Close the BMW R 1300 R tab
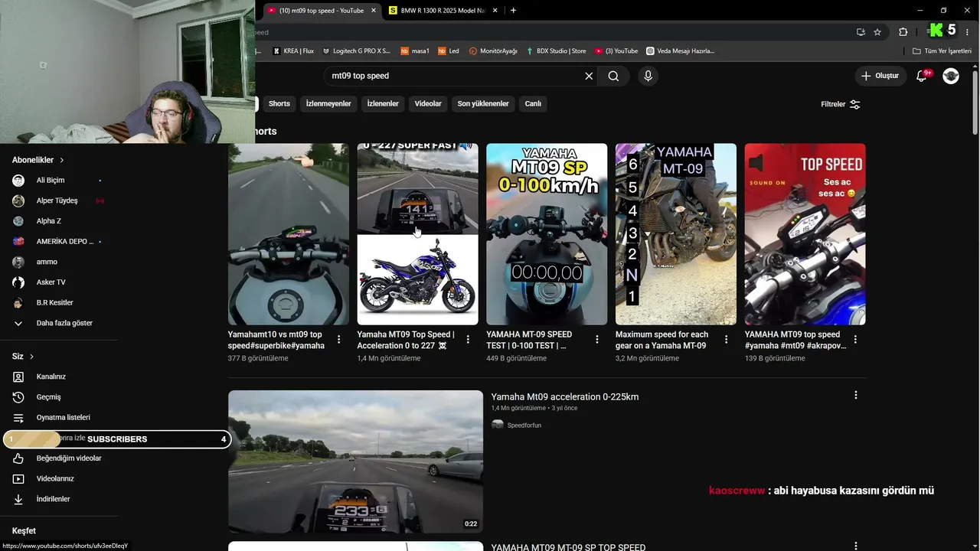Image resolution: width=980 pixels, height=551 pixels. (495, 11)
